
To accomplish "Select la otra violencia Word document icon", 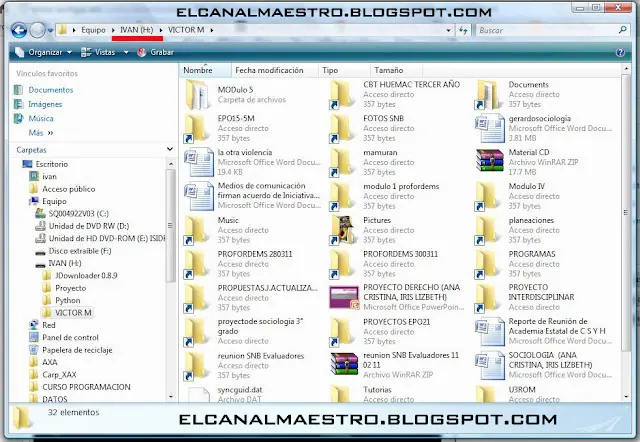I will (x=199, y=162).
